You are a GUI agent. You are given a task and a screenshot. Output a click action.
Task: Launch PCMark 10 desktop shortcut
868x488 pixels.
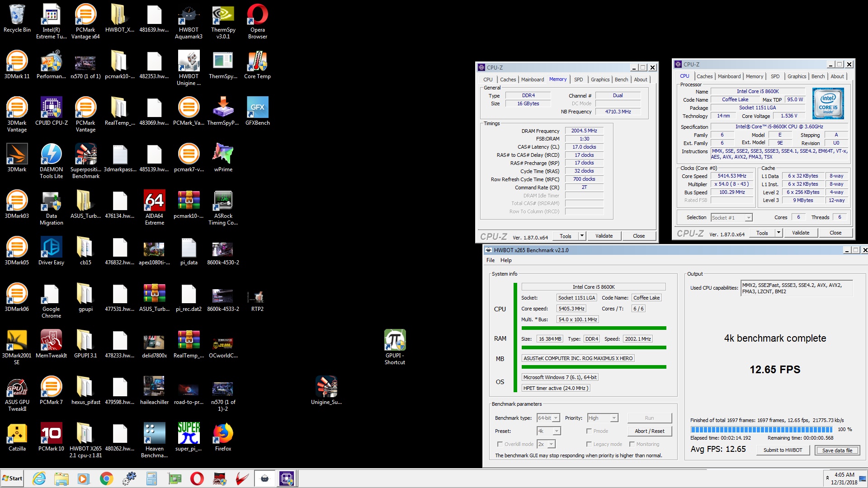(51, 437)
